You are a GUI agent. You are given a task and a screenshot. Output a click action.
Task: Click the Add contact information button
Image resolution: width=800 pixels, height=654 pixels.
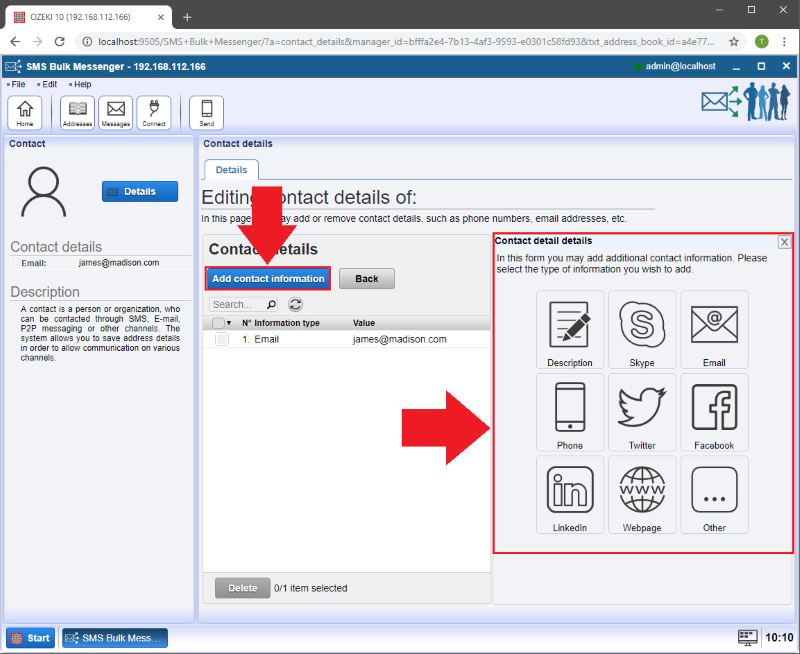[268, 278]
